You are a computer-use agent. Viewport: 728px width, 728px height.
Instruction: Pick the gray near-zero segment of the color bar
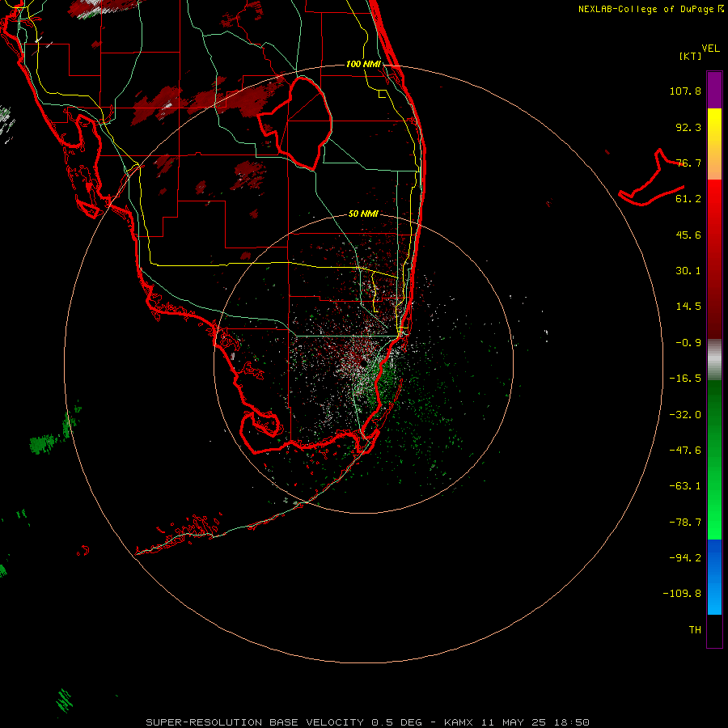[x=714, y=359]
